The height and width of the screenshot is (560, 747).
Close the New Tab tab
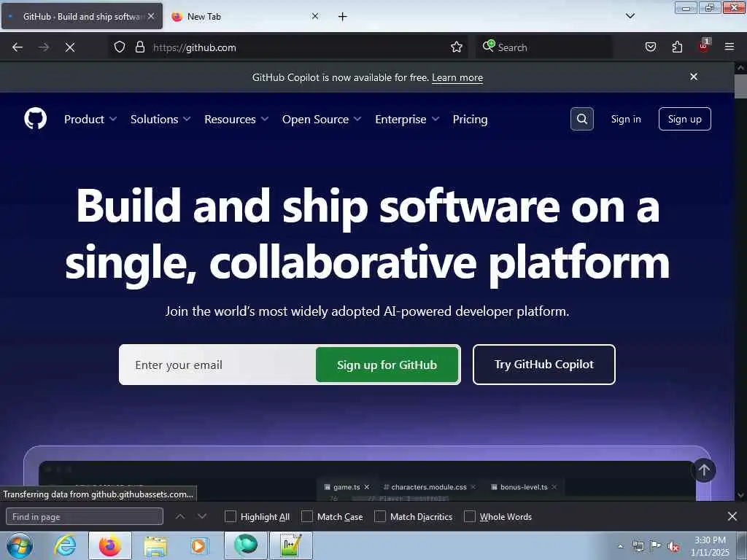[315, 16]
